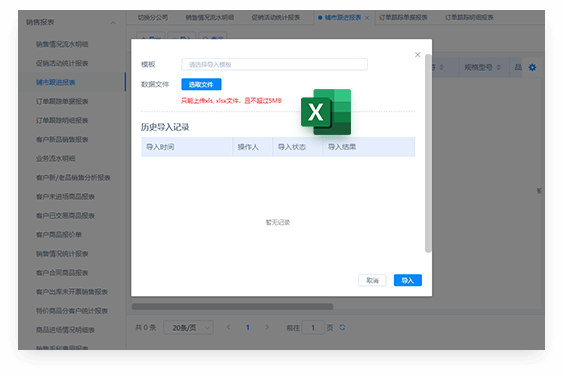The width and height of the screenshot is (563, 376).
Task: Switch to the 订单跟踪明细报表 tab
Action: (469, 17)
